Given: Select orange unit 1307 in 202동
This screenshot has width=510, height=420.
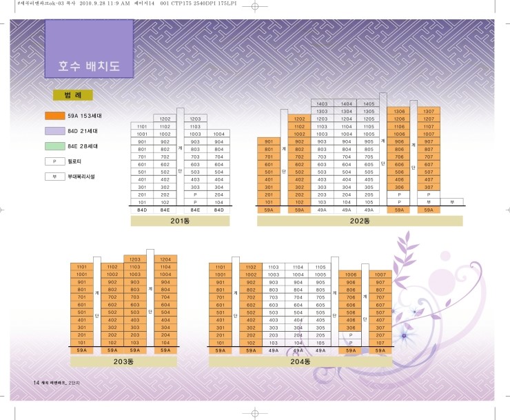Looking at the screenshot, I should 429,111.
